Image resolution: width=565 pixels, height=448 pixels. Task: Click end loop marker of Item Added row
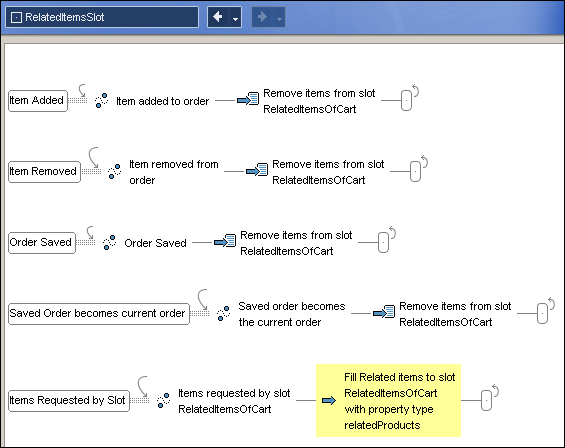coord(406,100)
